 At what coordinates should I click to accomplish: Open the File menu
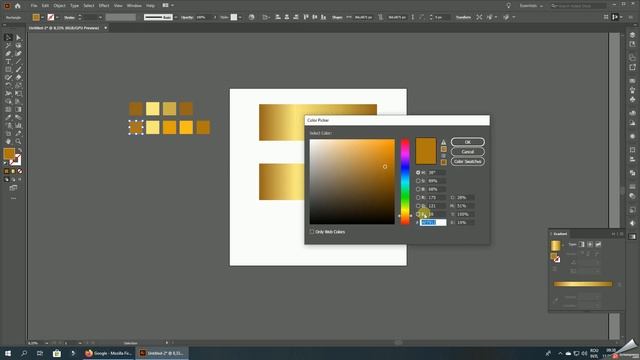click(x=34, y=6)
